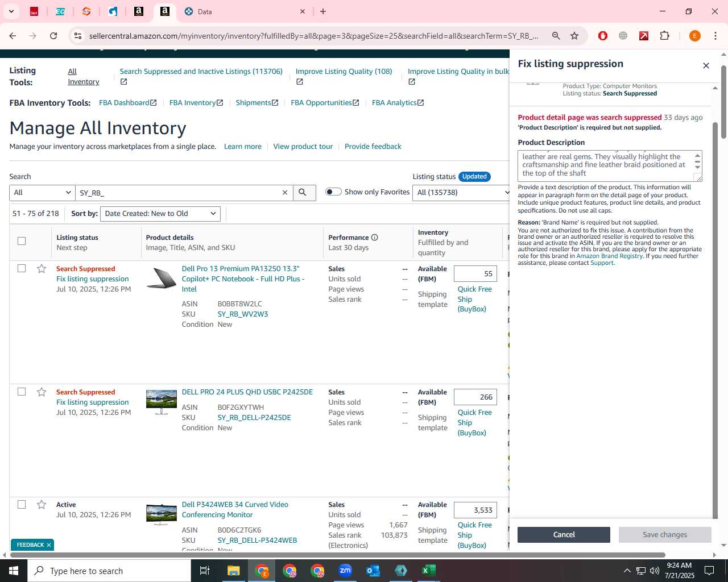Click the red Acrobat extension icon
The height and width of the screenshot is (582, 728).
(x=644, y=36)
